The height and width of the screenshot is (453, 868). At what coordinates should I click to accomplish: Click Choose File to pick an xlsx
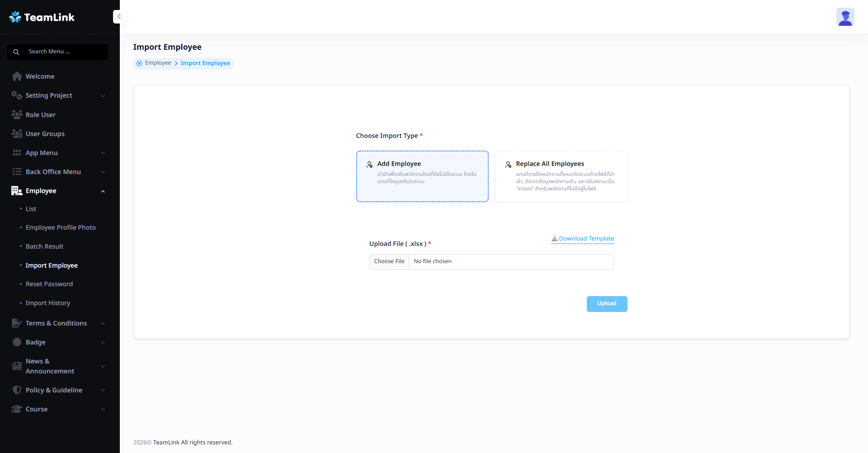(389, 262)
